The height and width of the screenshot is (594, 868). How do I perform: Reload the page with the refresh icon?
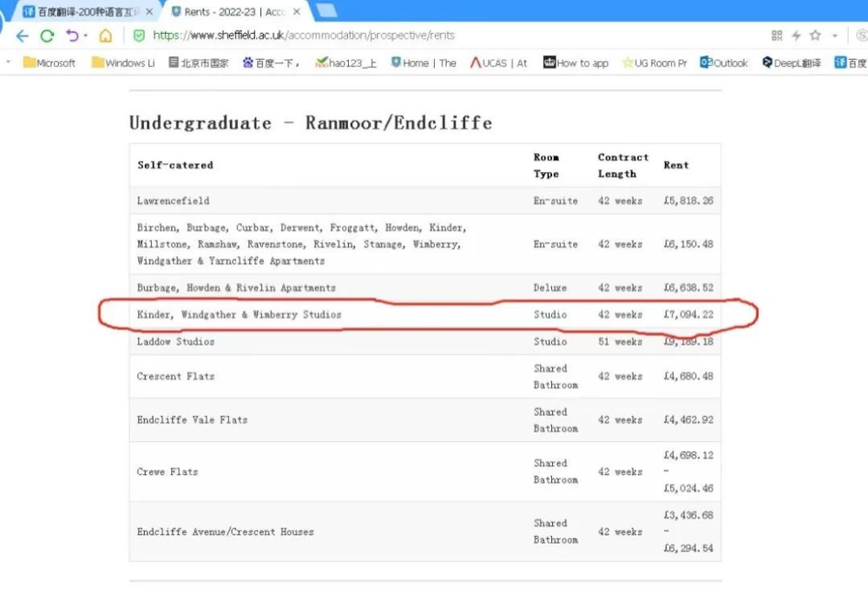click(47, 36)
